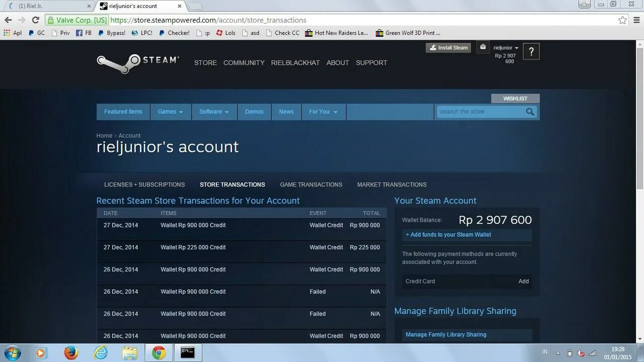
Task: Show hidden tray icons arrow
Action: point(557,353)
